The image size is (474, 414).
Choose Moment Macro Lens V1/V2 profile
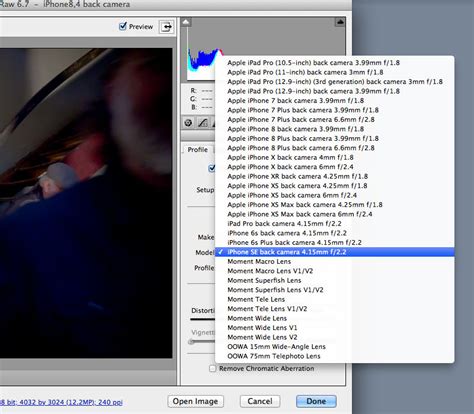point(335,271)
